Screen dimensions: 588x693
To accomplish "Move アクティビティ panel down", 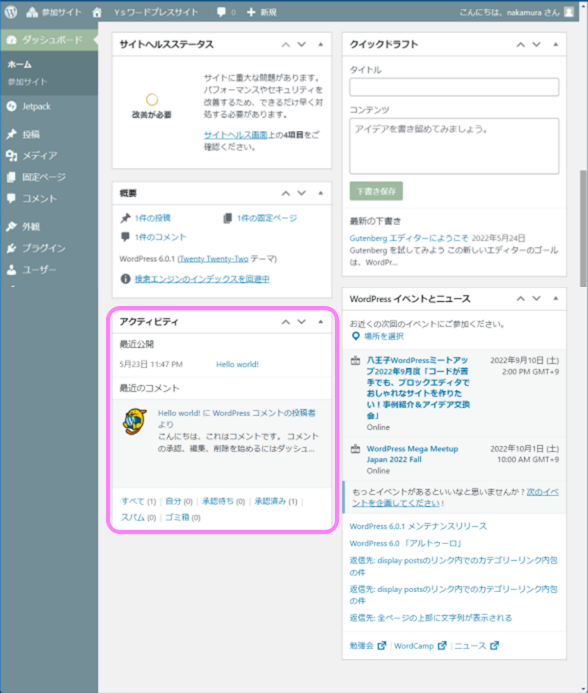I will [x=302, y=322].
